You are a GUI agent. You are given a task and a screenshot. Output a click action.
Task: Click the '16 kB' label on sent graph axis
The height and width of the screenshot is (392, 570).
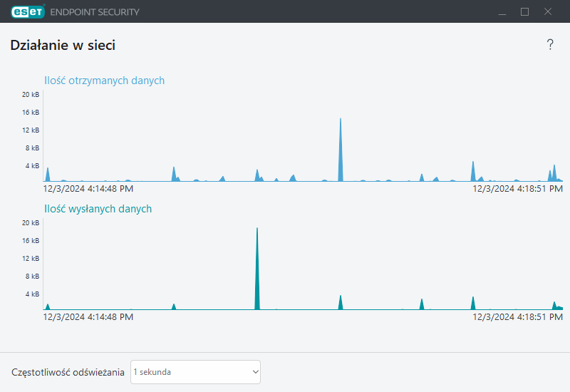[x=31, y=241]
